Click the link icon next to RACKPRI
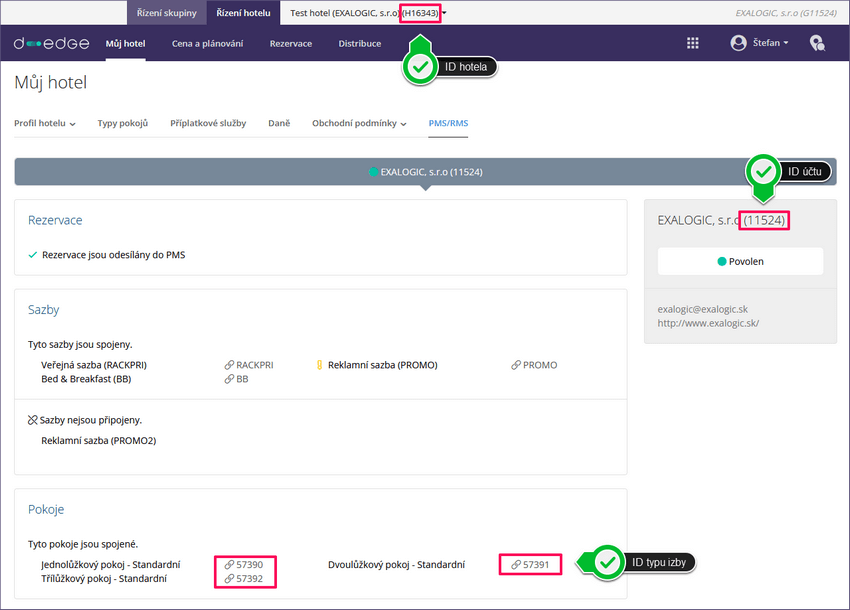850x610 pixels. click(229, 365)
